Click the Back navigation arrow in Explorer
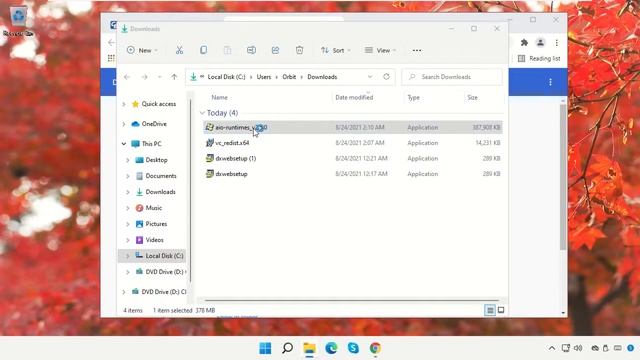Viewport: 640px width, 360px height. click(127, 77)
